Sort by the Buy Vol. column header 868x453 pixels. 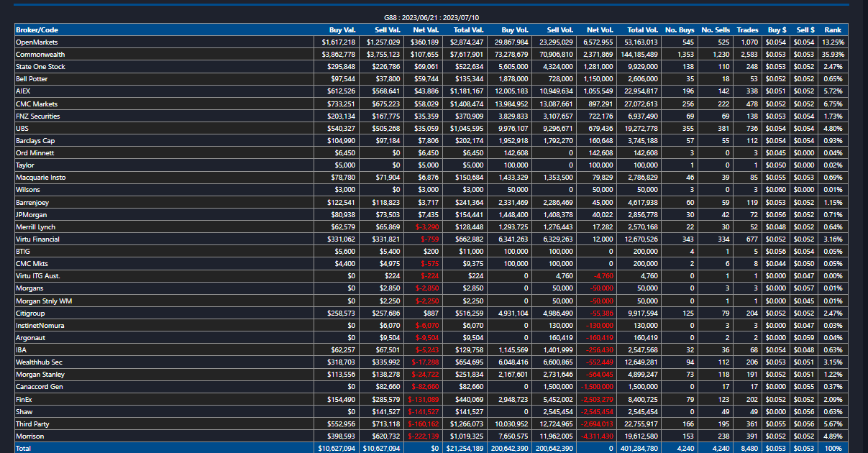[x=515, y=30]
